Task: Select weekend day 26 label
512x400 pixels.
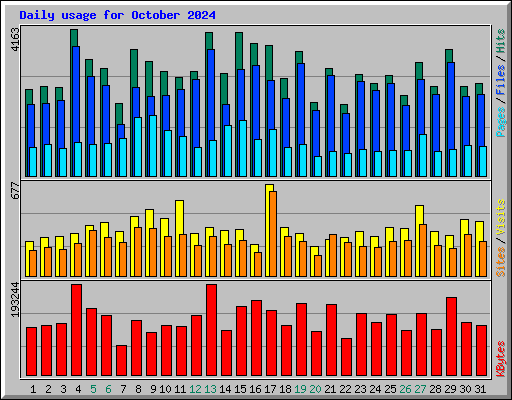Action: (x=405, y=389)
